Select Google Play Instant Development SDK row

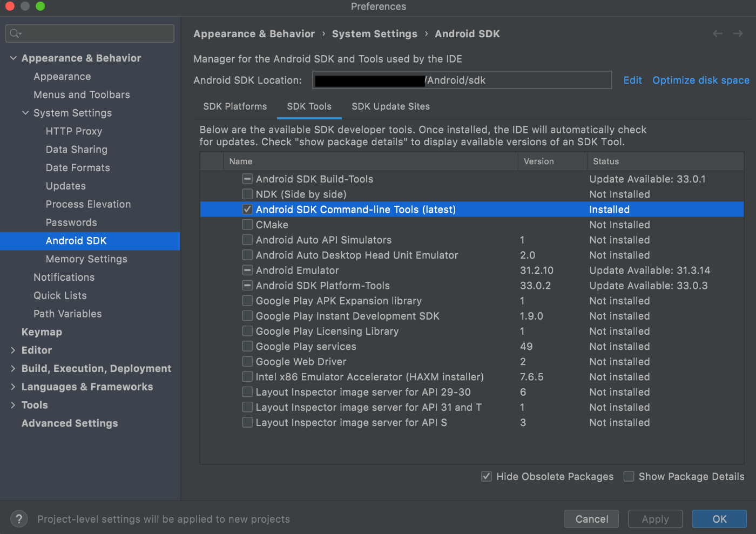pos(472,316)
